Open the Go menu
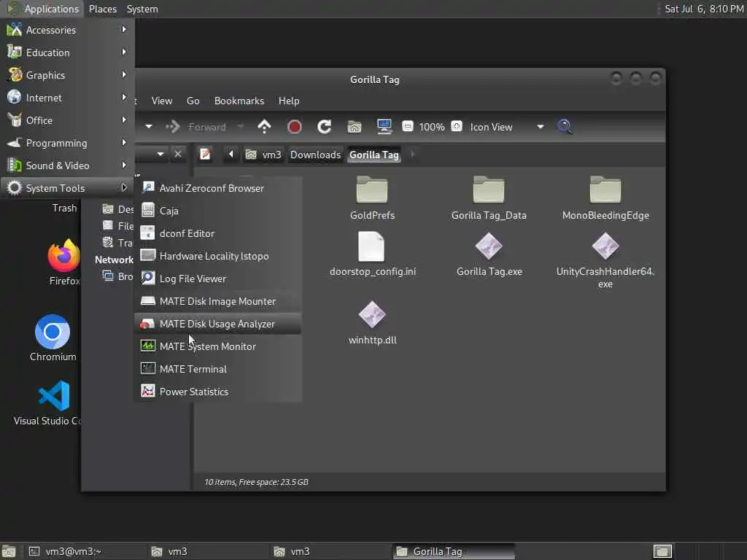Viewport: 747px width, 560px height. (x=193, y=101)
